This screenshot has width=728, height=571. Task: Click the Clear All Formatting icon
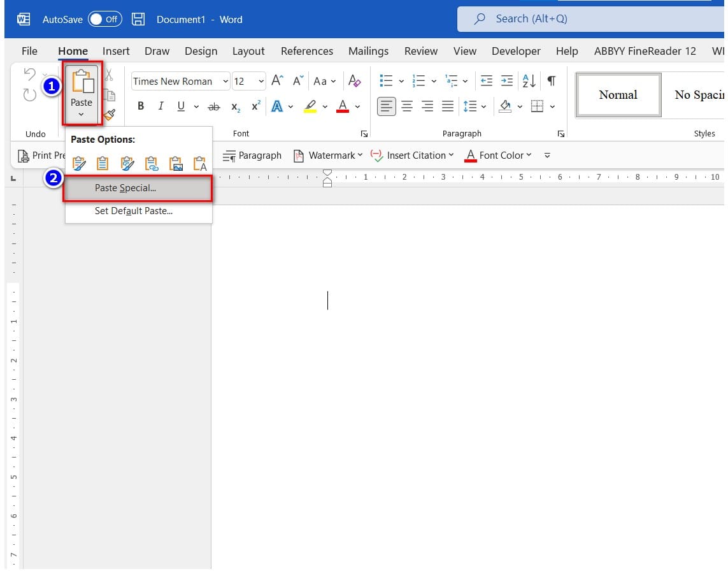[354, 81]
